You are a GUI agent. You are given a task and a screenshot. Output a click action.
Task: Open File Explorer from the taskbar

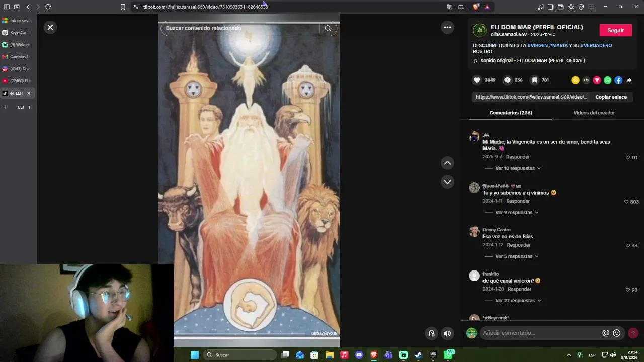[x=329, y=355]
